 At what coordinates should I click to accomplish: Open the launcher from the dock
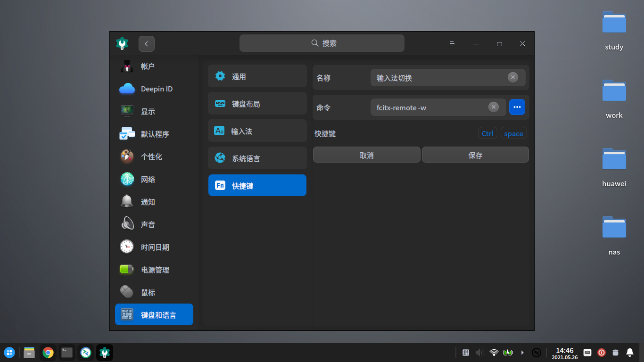click(9, 353)
